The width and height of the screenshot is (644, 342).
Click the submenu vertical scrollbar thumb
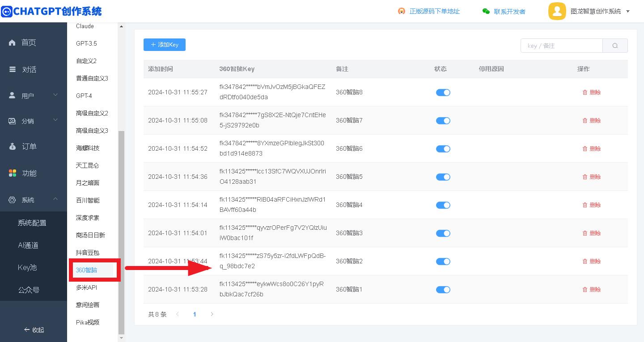(121, 232)
